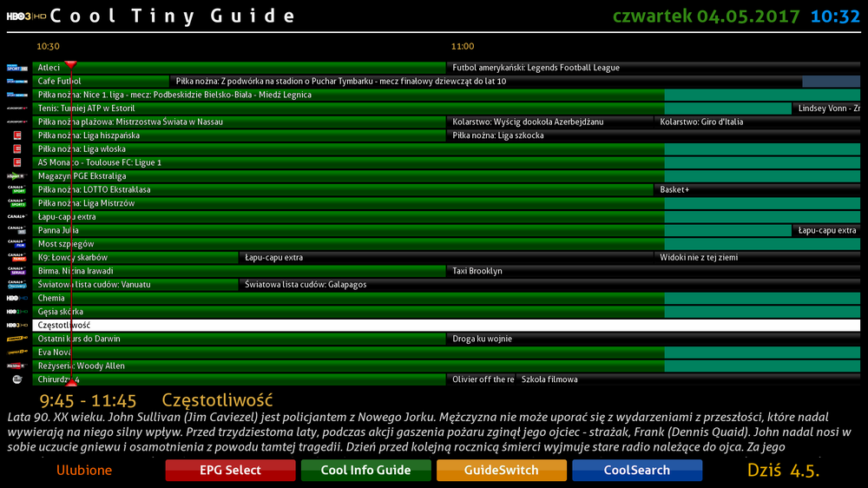Image resolution: width=868 pixels, height=488 pixels.
Task: Click the 10:30 timeline label
Action: (x=48, y=47)
